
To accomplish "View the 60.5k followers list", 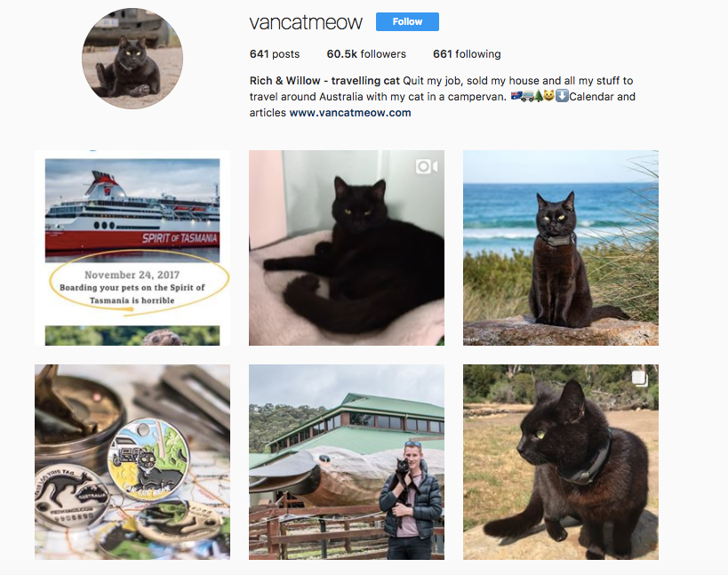I will (366, 54).
